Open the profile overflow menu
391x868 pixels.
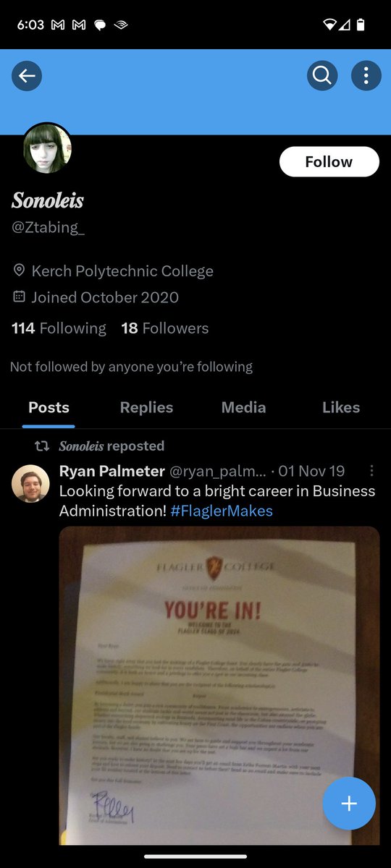[366, 75]
